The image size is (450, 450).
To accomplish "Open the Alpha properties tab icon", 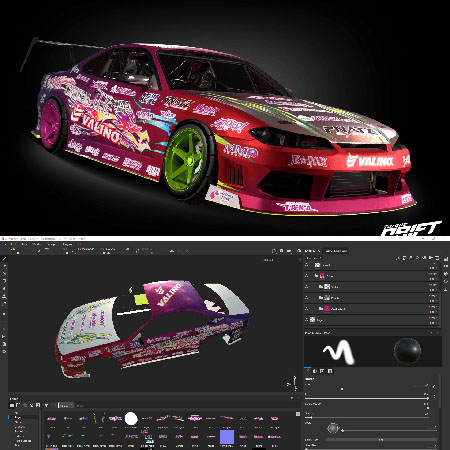I will (x=315, y=371).
